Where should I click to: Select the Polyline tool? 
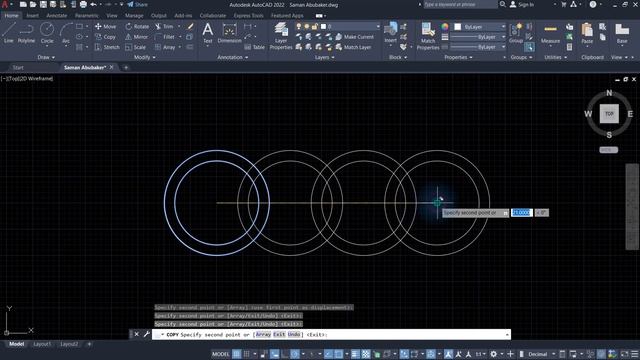point(26,33)
